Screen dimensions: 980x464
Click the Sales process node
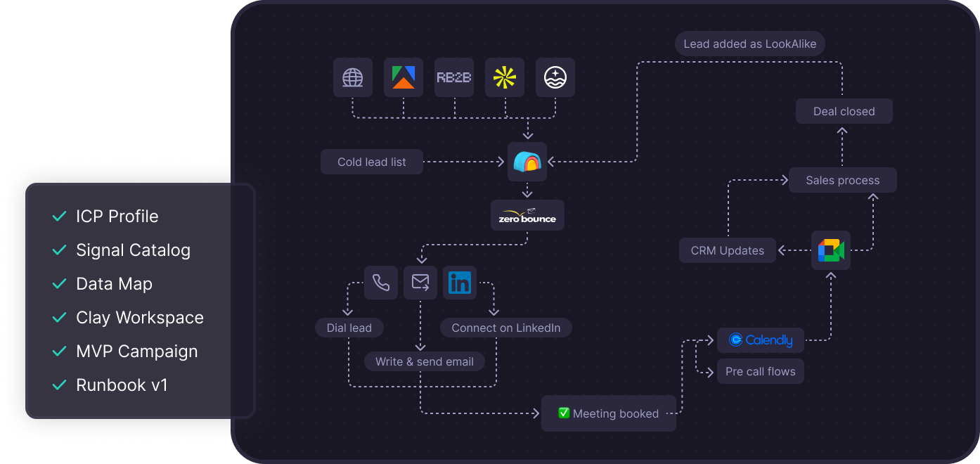(x=843, y=180)
